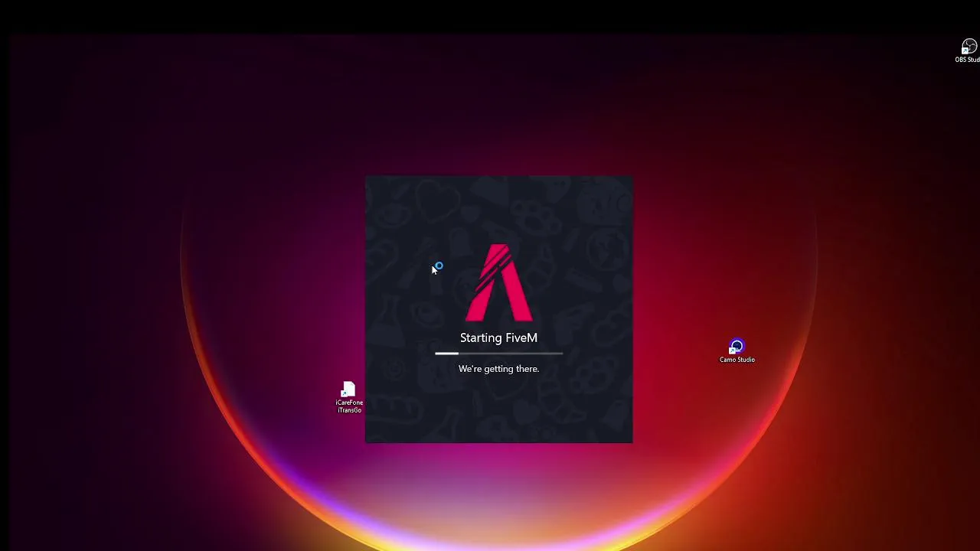980x551 pixels.
Task: Click the FiveM logo in splash window
Action: tap(499, 283)
